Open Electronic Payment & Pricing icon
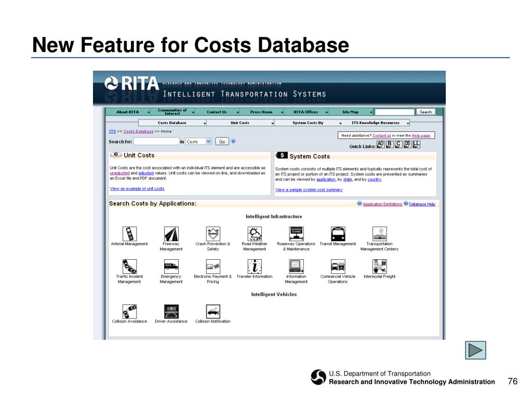The height and width of the screenshot is (399, 532). coord(212,267)
